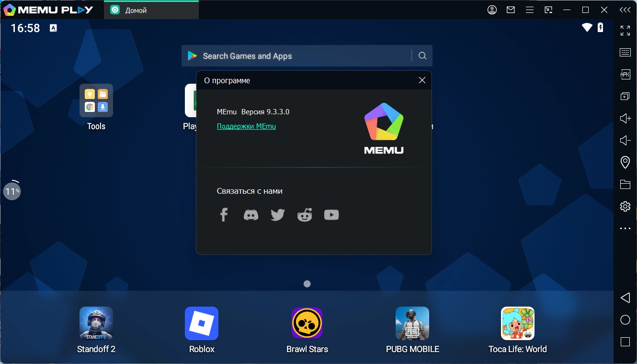Screen dimensions: 637x364
Task: Click the keyboard language indicator icon
Action: click(53, 28)
